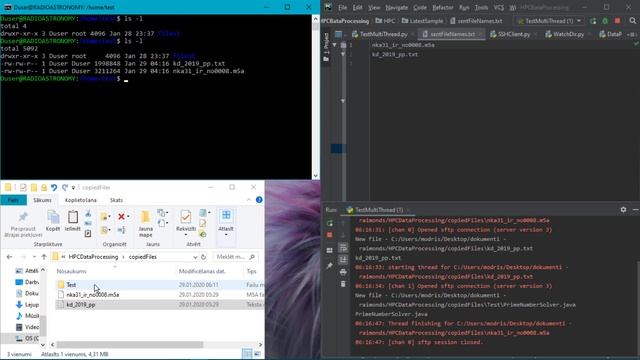Open the Skats ribbon tab in Explorer

116,200
